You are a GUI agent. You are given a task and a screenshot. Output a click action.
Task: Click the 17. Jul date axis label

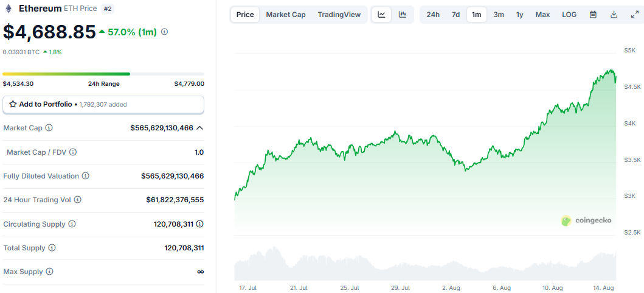click(x=248, y=288)
